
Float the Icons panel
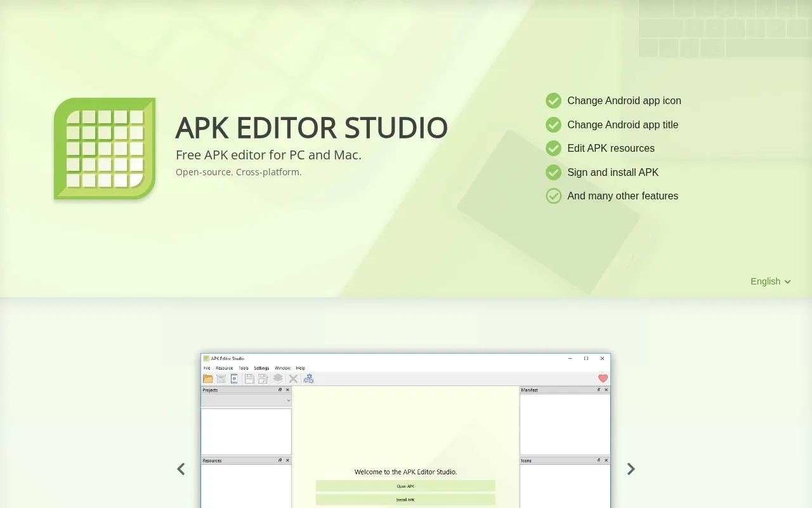[x=599, y=460]
